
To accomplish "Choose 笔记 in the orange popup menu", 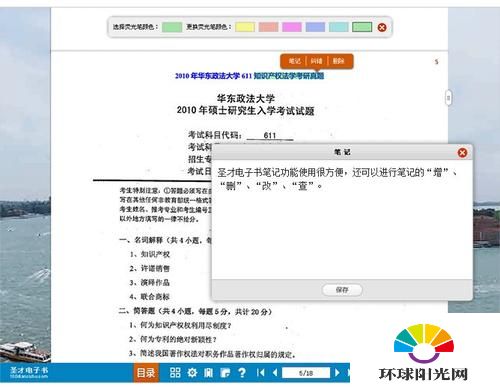I will (x=294, y=61).
